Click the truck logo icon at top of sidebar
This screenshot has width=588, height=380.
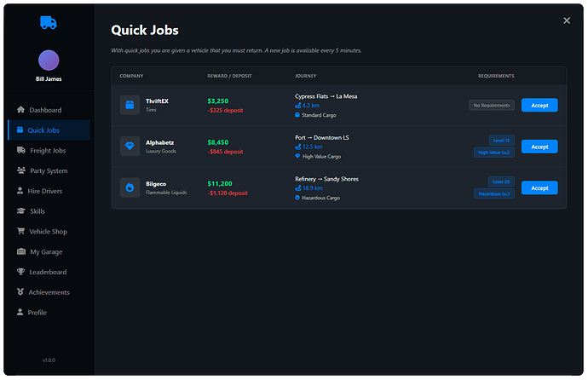[x=49, y=23]
